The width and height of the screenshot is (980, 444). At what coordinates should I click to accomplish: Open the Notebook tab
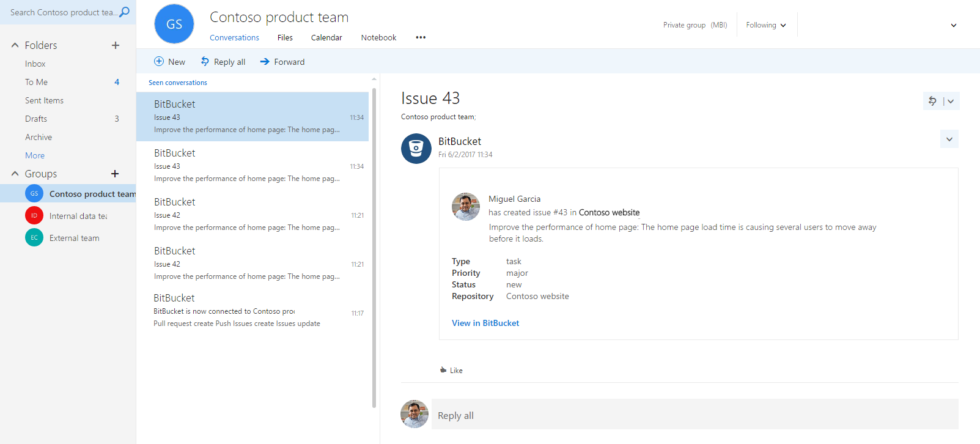pos(378,37)
